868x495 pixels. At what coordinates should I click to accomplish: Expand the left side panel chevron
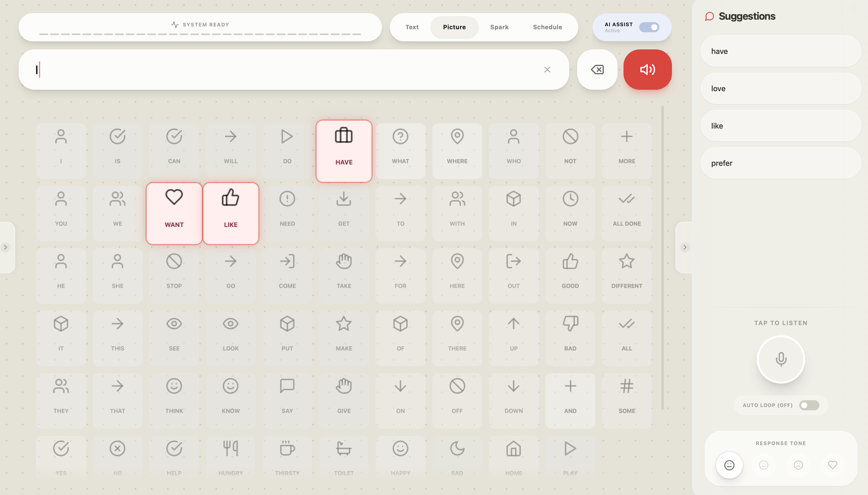6,247
